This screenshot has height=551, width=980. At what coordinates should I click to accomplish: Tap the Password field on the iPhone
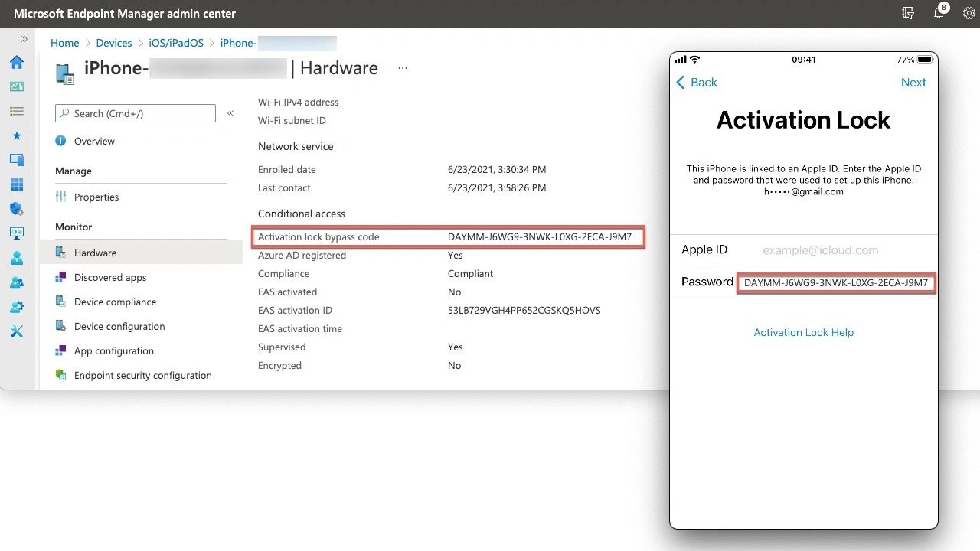coord(836,283)
